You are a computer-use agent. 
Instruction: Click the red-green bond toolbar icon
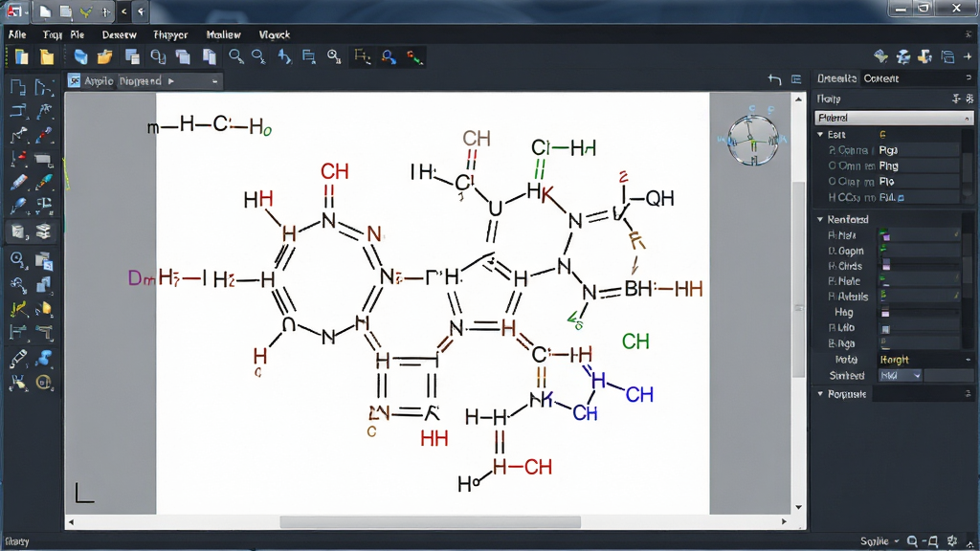(x=414, y=57)
